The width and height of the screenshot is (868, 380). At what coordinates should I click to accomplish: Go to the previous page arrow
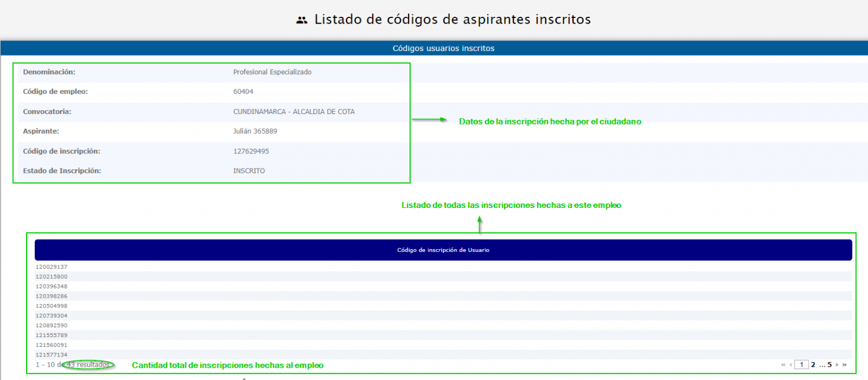click(790, 365)
